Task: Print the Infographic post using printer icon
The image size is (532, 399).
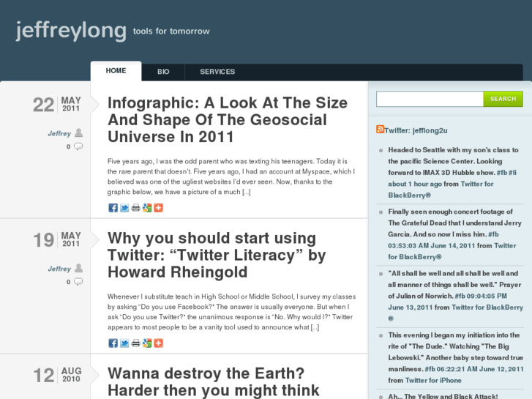Action: (135, 208)
